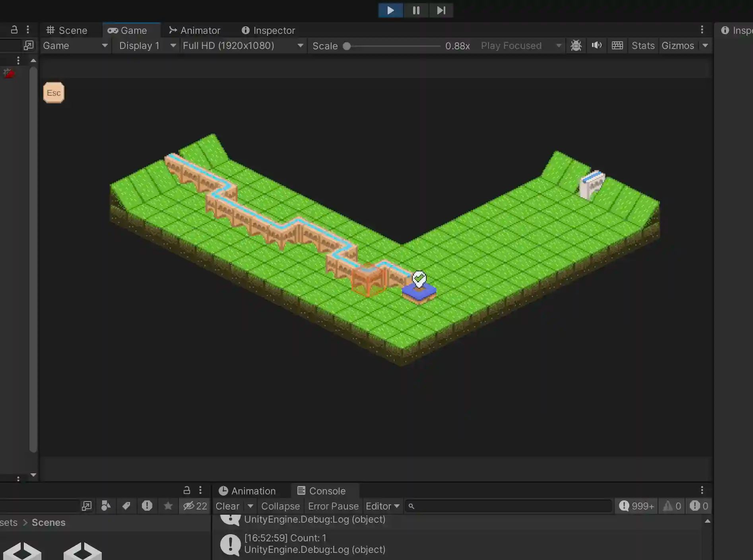Viewport: 753px width, 560px height.
Task: Advance one frame with the Step button
Action: pos(441,10)
